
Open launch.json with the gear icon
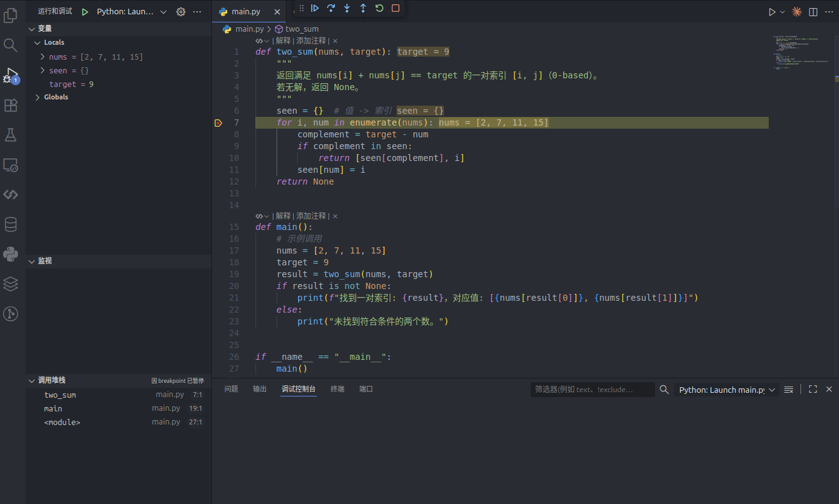[x=181, y=12]
